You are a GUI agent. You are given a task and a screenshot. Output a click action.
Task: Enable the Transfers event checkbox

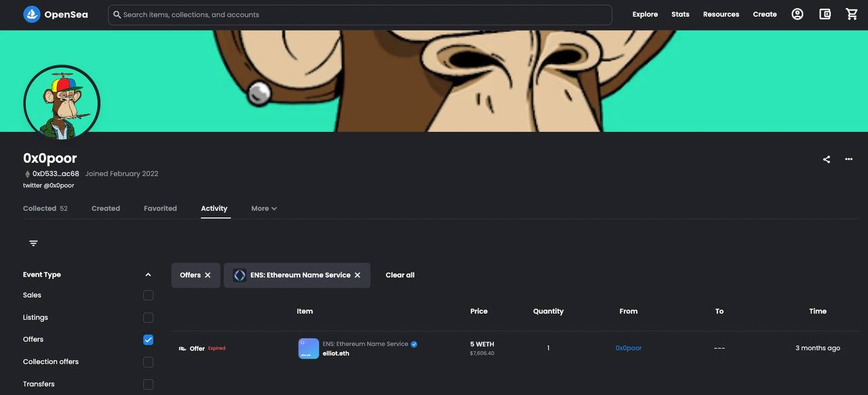point(149,384)
